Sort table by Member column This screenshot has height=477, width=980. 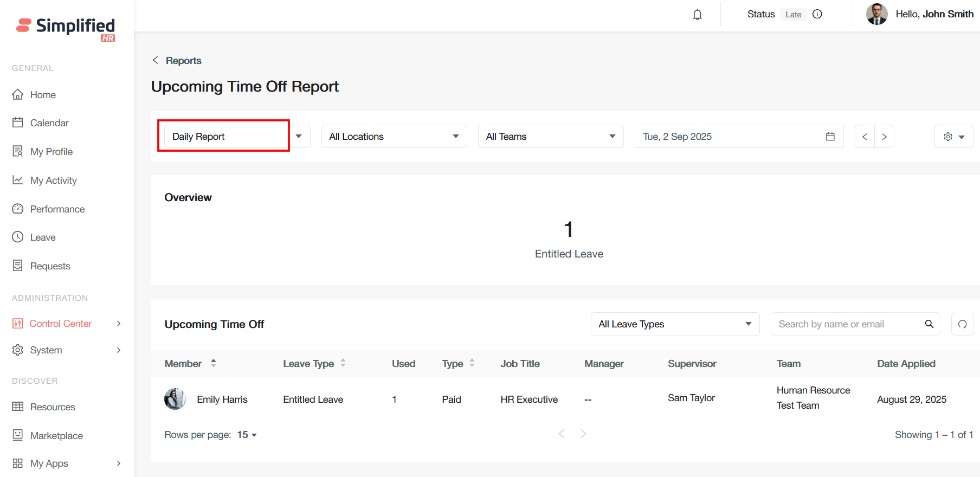coord(214,363)
